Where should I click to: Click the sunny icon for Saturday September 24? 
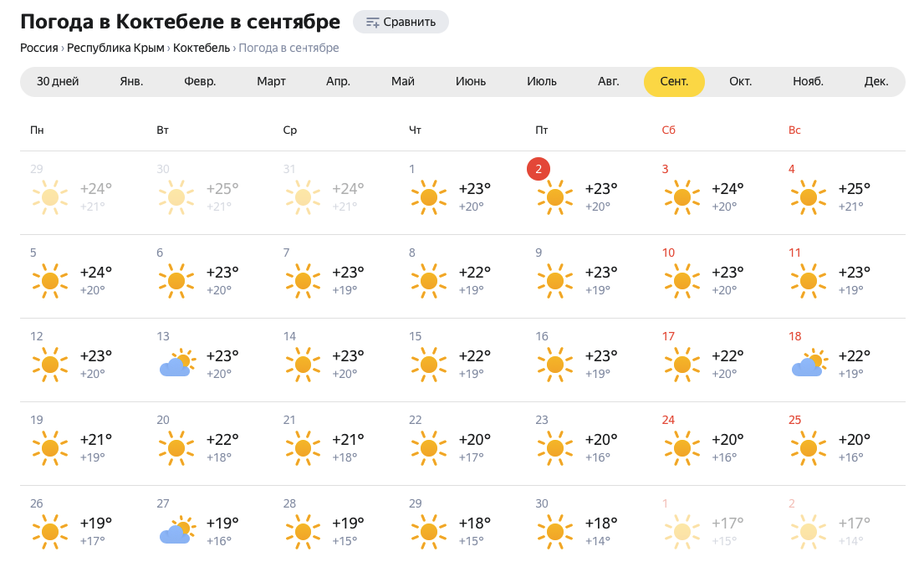point(682,448)
